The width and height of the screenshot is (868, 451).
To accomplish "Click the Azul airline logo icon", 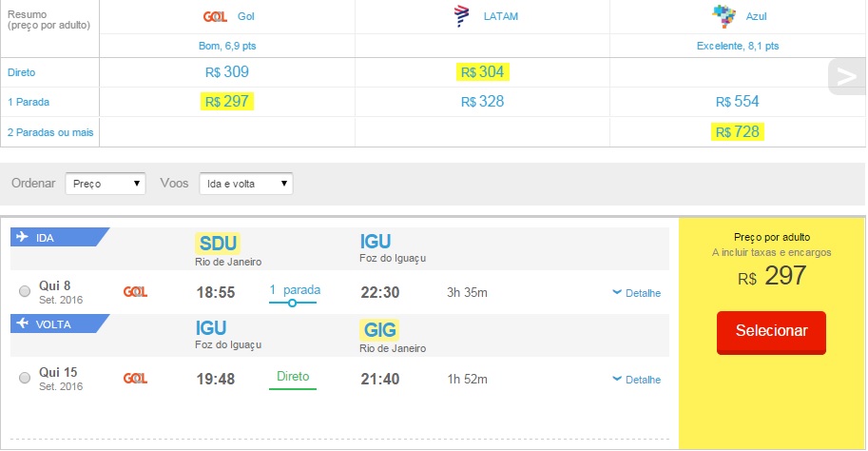I will [724, 16].
